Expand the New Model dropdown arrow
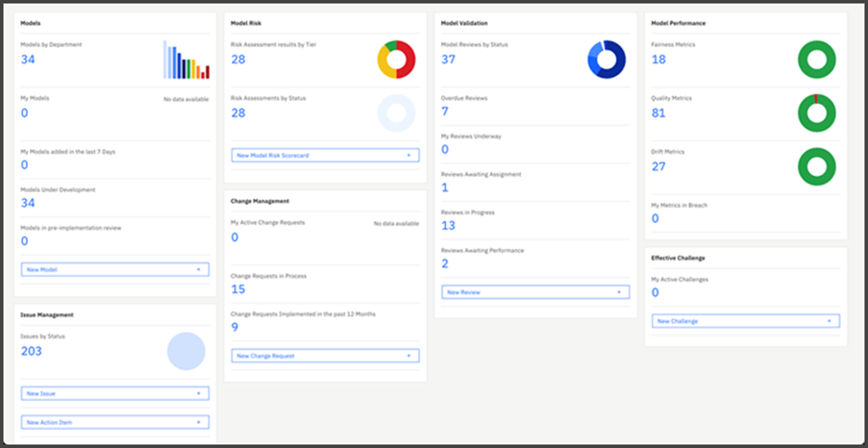This screenshot has height=448, width=868. [x=198, y=270]
